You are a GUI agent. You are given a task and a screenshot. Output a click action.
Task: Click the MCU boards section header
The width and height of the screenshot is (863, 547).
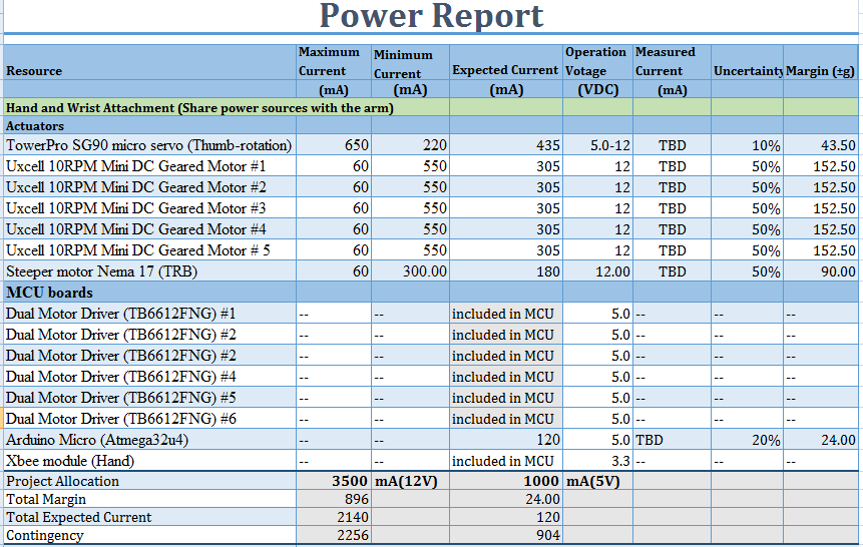150,292
